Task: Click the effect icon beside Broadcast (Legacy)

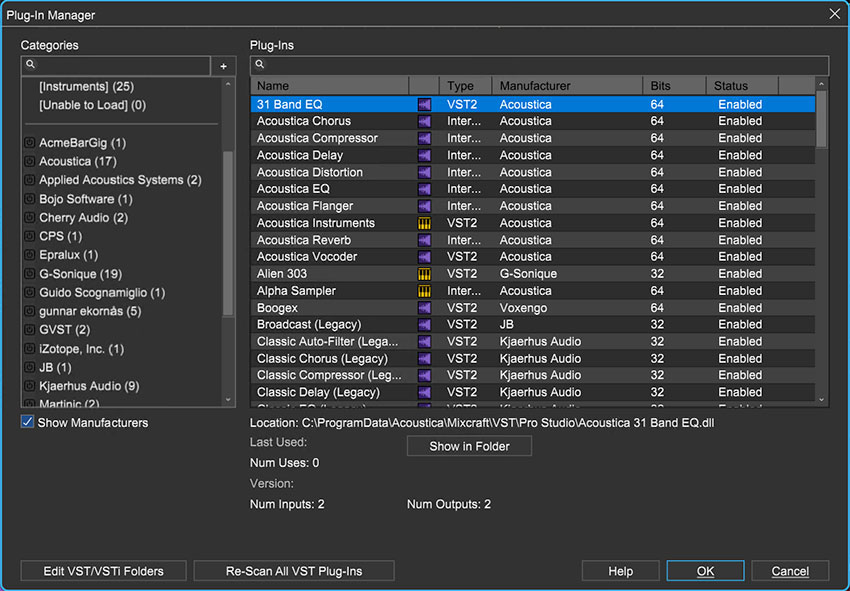Action: pyautogui.click(x=424, y=324)
